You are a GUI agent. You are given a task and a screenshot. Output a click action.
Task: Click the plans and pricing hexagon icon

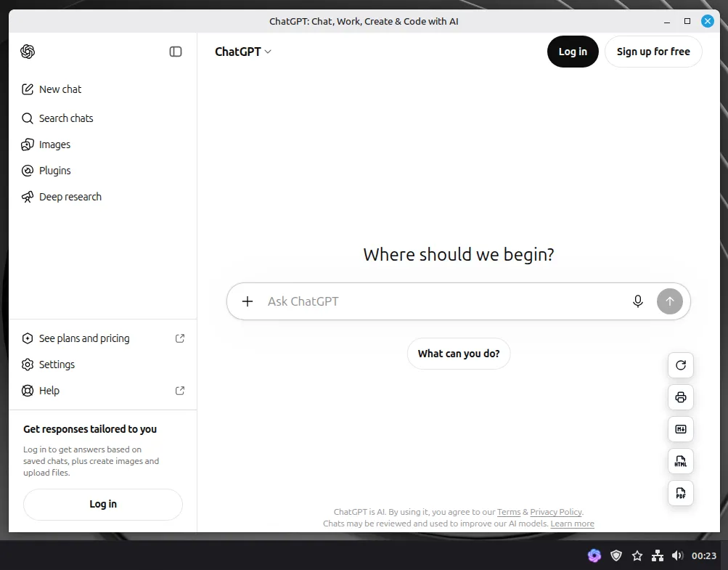(28, 338)
